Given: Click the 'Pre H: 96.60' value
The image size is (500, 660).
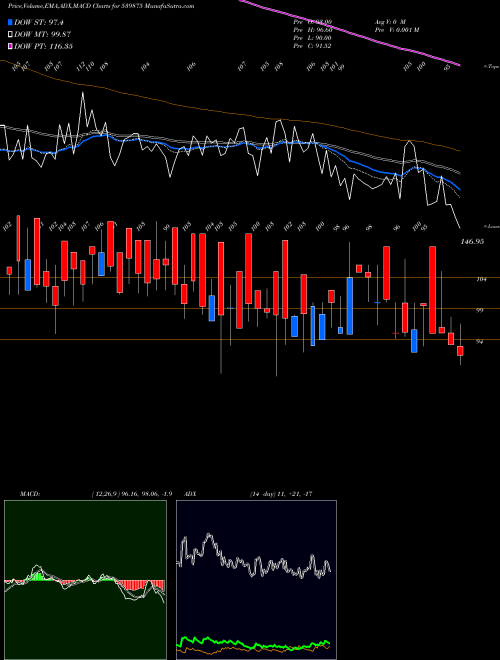Looking at the screenshot, I should coord(313,30).
